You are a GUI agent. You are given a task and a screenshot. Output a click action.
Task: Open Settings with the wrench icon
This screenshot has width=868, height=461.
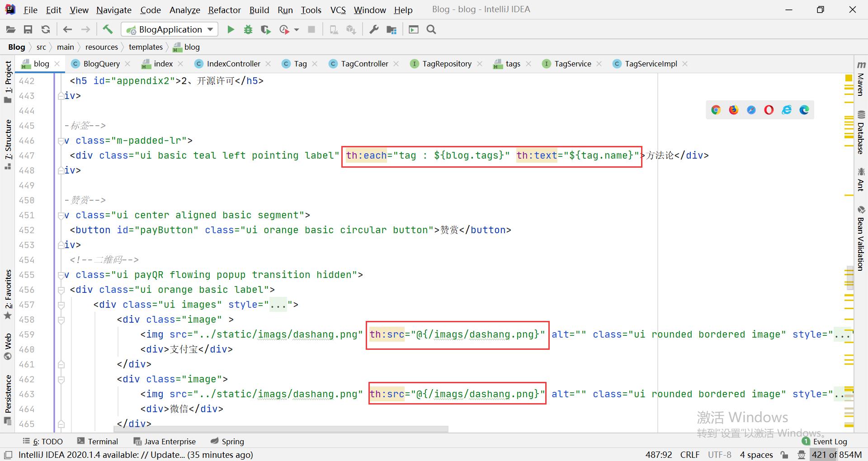pyautogui.click(x=374, y=29)
